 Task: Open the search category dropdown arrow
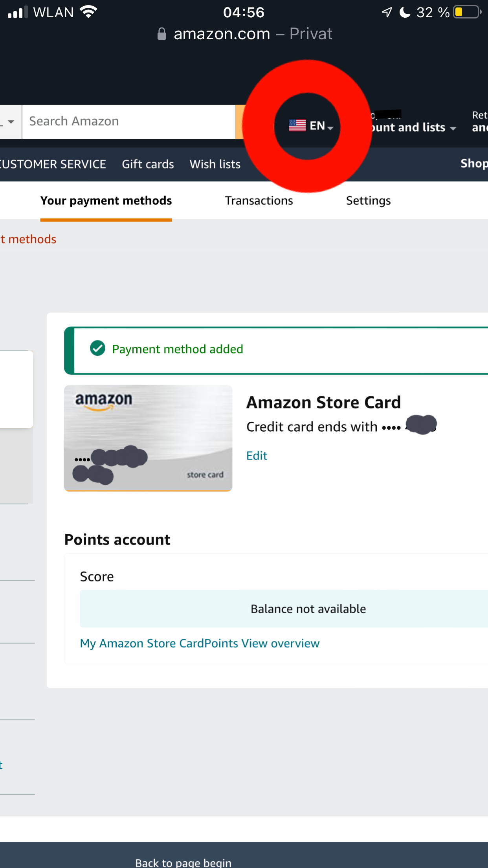(x=11, y=121)
